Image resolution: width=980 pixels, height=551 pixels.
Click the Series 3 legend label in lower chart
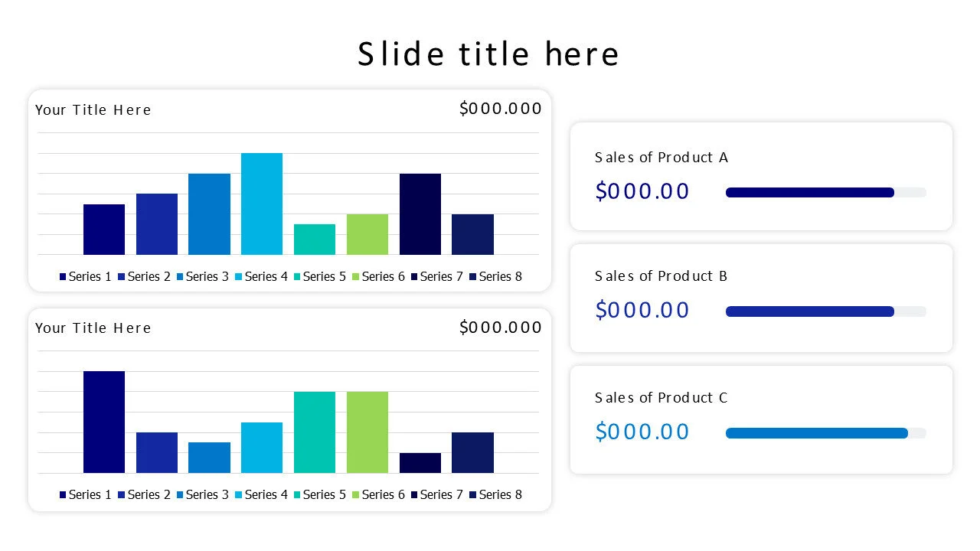207,494
